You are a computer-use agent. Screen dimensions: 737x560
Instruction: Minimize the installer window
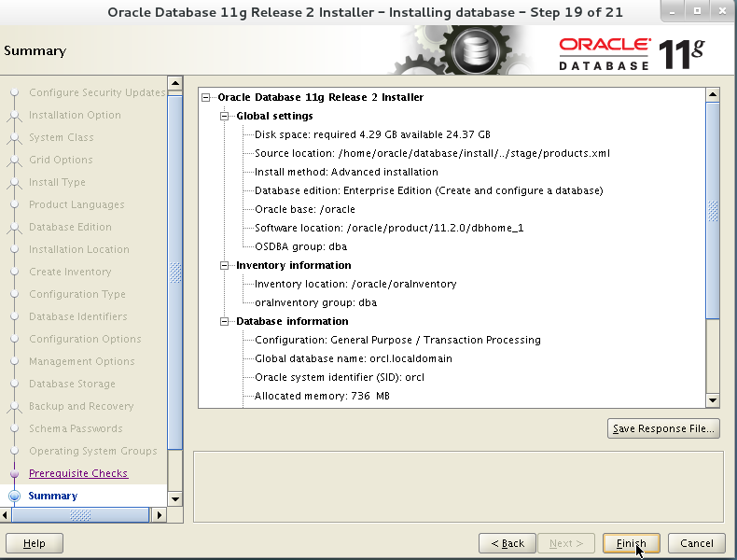(x=672, y=11)
